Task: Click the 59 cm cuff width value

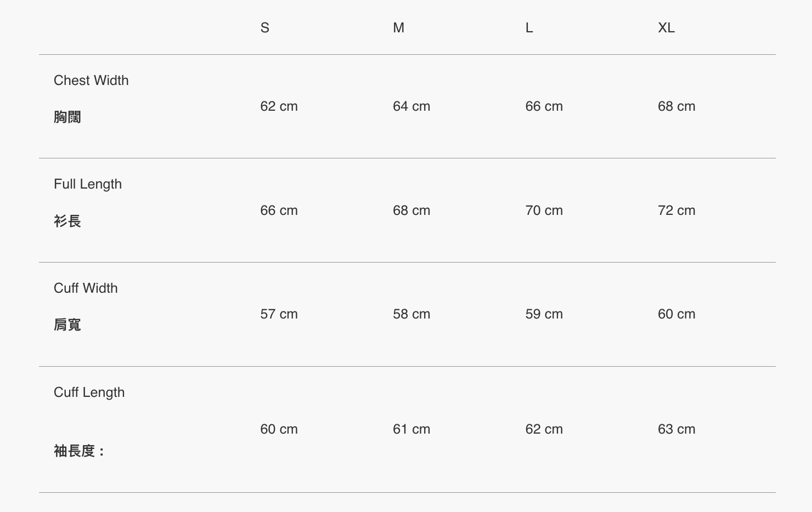Action: click(544, 314)
